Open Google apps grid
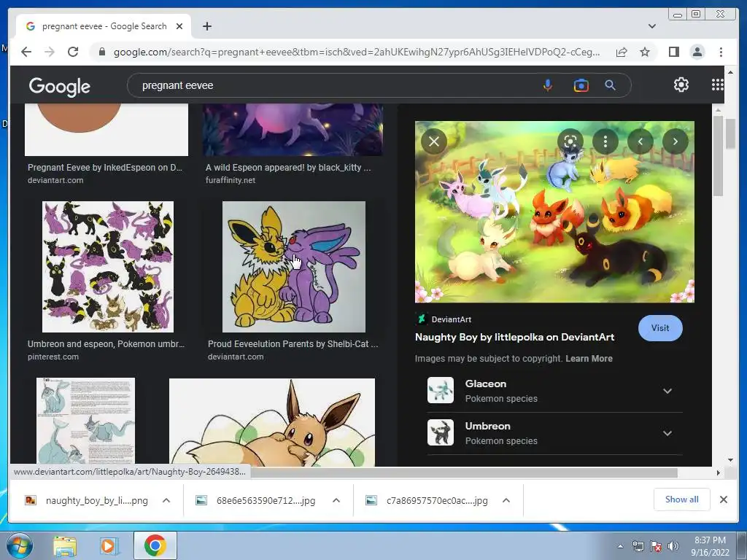This screenshot has height=560, width=747. click(718, 85)
